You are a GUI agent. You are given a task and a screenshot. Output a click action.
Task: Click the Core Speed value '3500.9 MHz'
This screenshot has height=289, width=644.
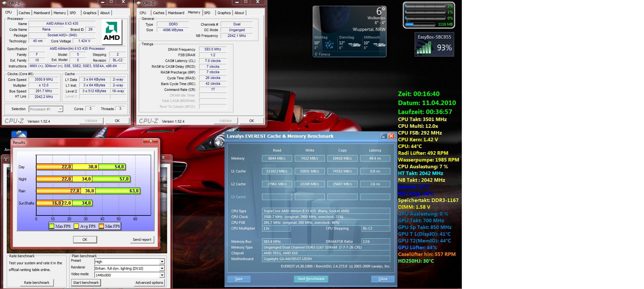(x=44, y=80)
